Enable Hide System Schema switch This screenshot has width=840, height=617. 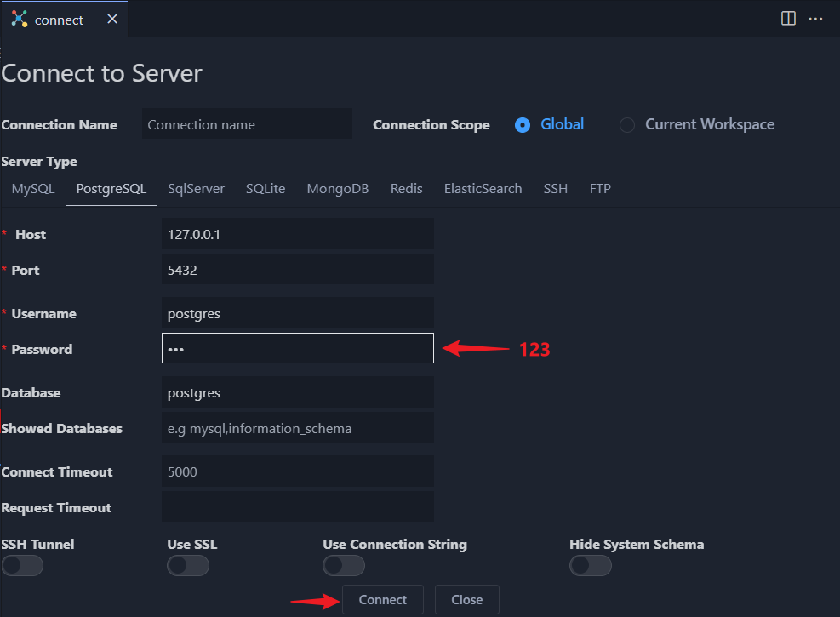(x=591, y=566)
